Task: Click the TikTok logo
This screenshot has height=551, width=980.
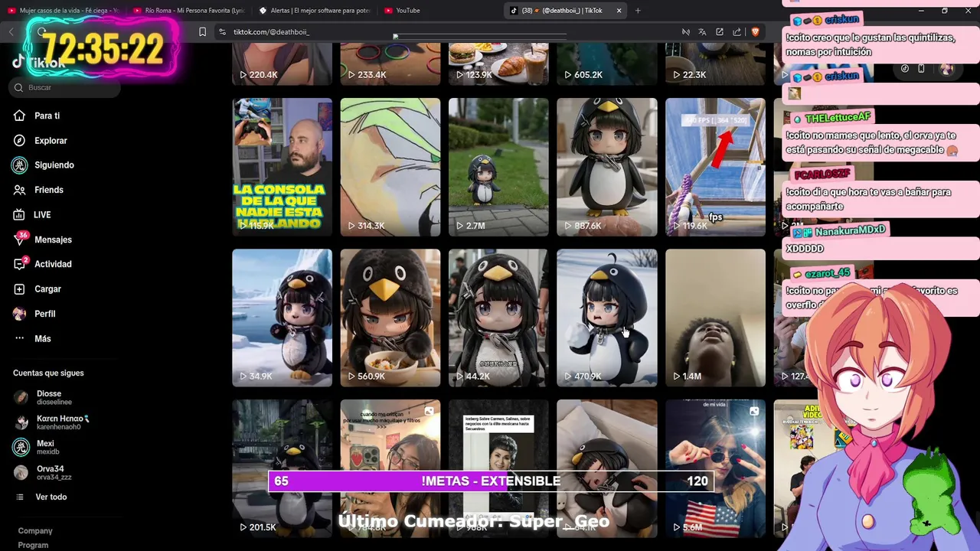Action: point(38,63)
